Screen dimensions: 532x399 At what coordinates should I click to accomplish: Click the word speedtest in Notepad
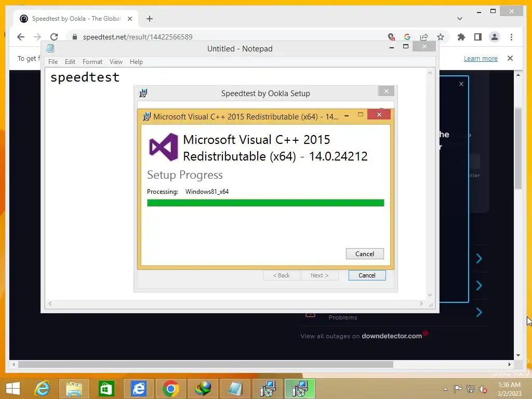pyautogui.click(x=85, y=77)
